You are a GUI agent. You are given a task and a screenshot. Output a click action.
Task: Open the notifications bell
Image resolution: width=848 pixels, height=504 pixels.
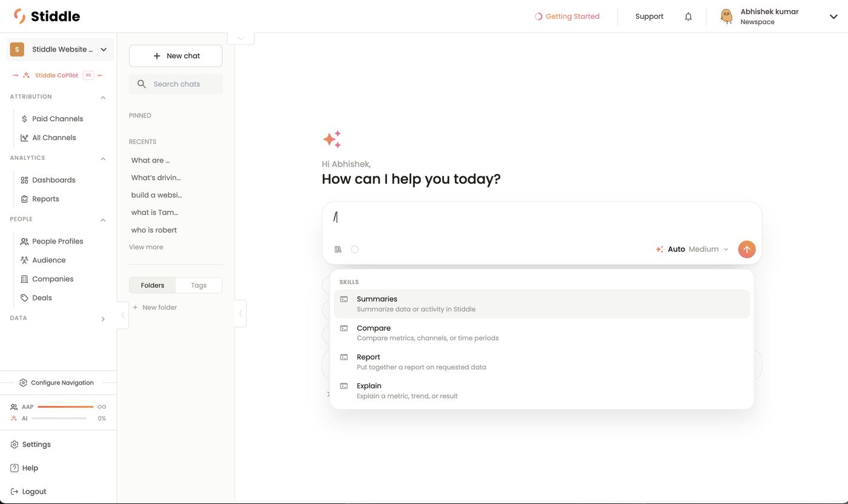coord(688,16)
